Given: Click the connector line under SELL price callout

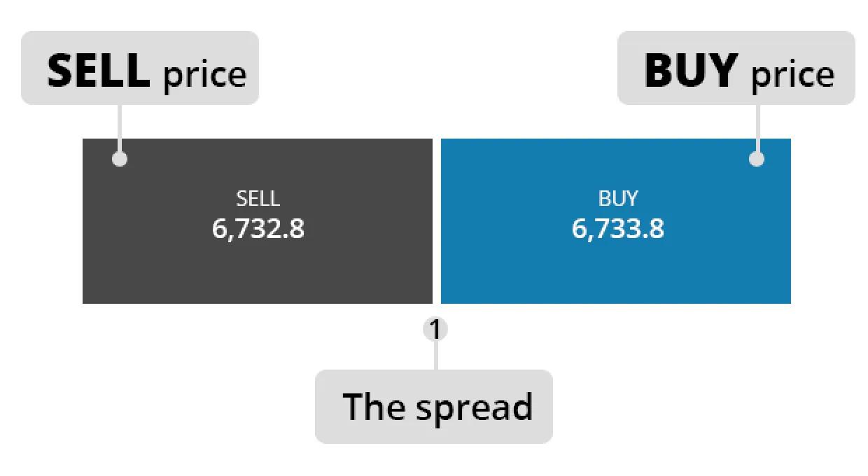Looking at the screenshot, I should point(120,128).
